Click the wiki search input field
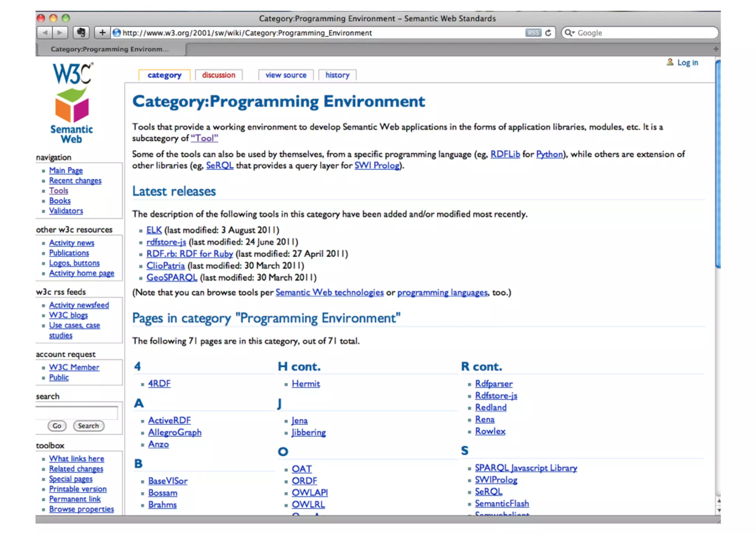 [77, 412]
